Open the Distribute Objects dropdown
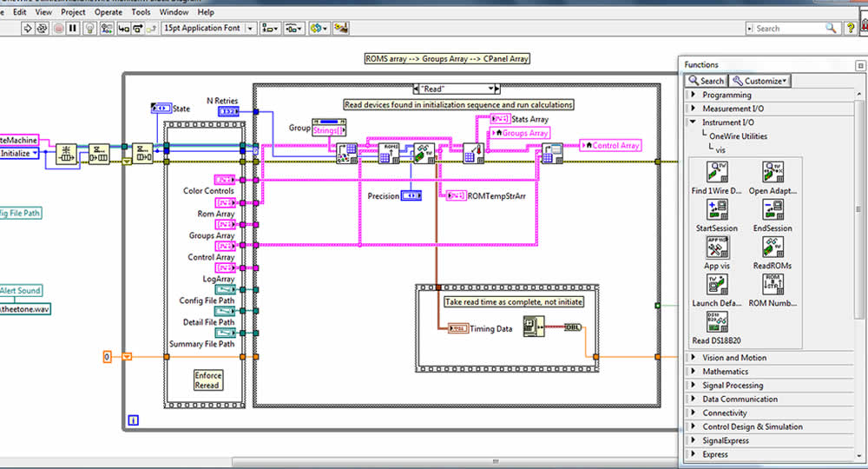868x469 pixels. (x=294, y=29)
